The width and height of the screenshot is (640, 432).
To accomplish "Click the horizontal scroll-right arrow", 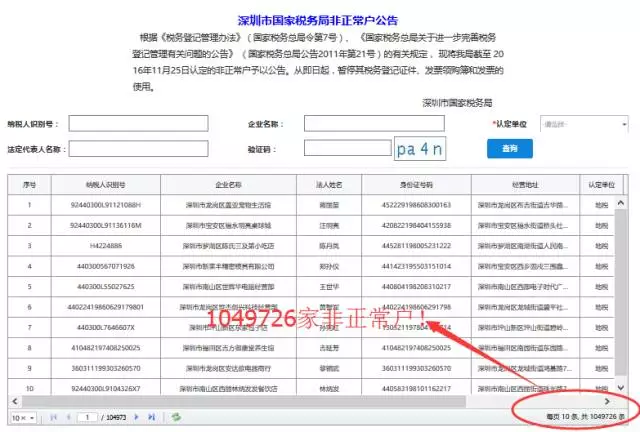I will coord(607,401).
